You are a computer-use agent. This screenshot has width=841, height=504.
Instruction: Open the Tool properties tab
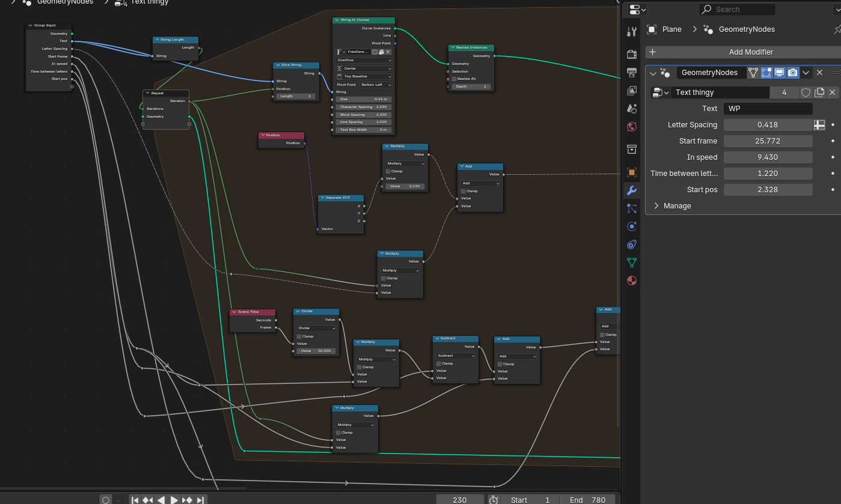click(631, 32)
